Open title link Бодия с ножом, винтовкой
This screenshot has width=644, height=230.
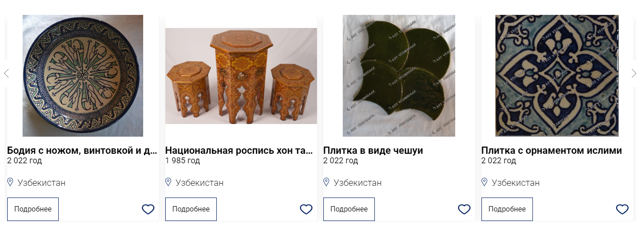click(82, 151)
